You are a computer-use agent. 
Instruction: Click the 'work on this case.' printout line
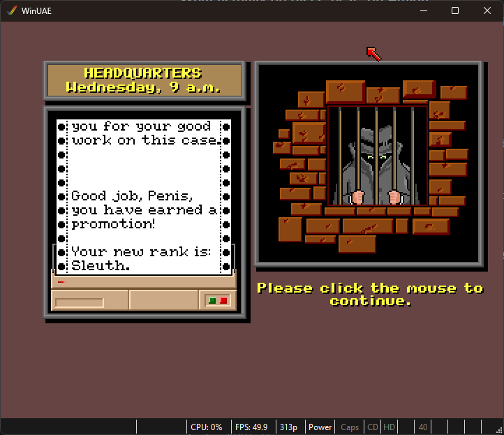pyautogui.click(x=147, y=140)
